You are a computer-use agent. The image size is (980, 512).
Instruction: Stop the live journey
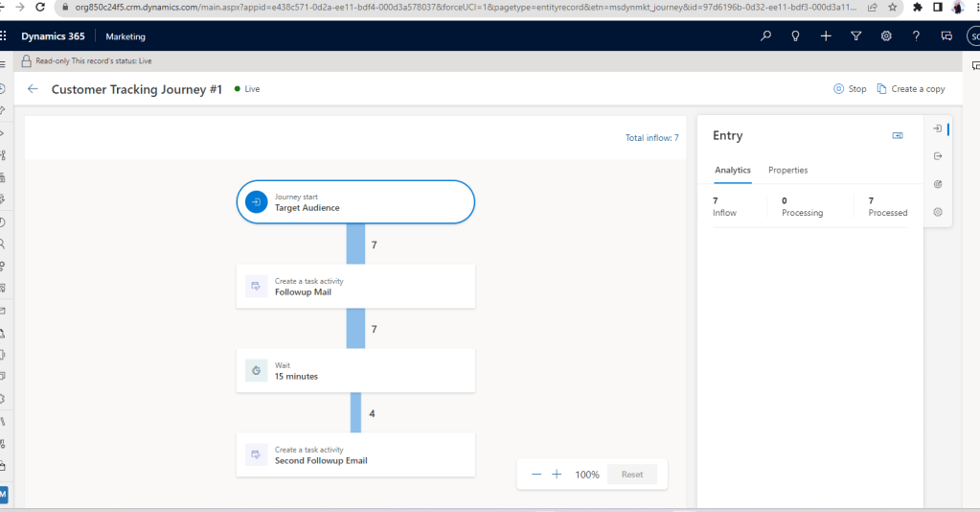tap(850, 89)
